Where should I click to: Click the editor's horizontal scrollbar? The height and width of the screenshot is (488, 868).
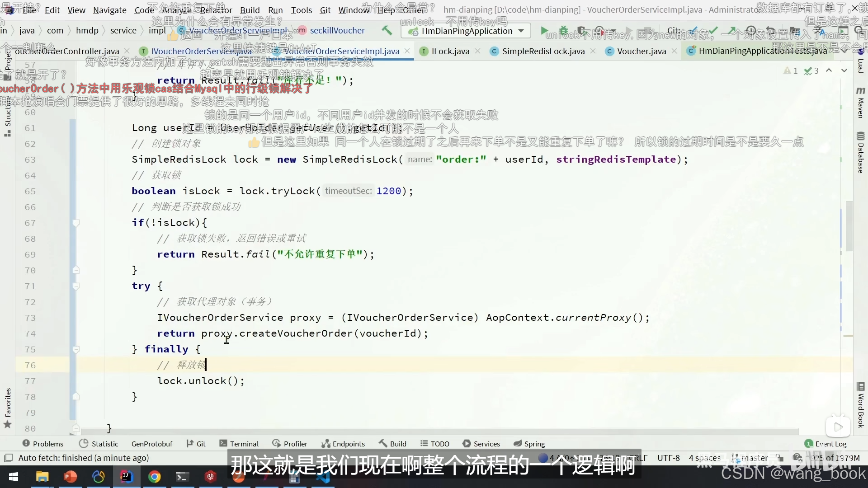pyautogui.click(x=439, y=432)
